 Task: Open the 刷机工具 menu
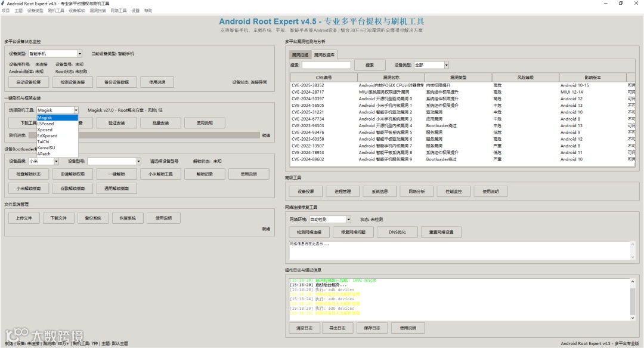tap(56, 11)
